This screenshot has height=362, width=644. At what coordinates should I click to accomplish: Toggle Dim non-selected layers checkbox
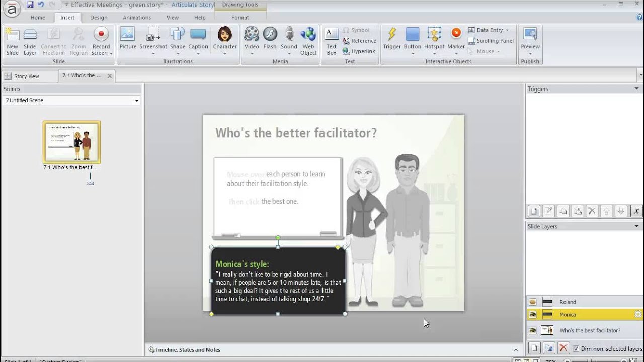click(x=576, y=348)
